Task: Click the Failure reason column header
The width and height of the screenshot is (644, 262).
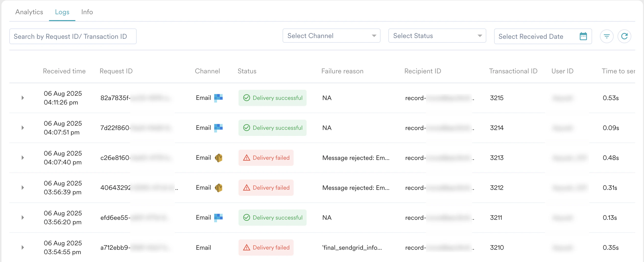Action: [x=342, y=71]
